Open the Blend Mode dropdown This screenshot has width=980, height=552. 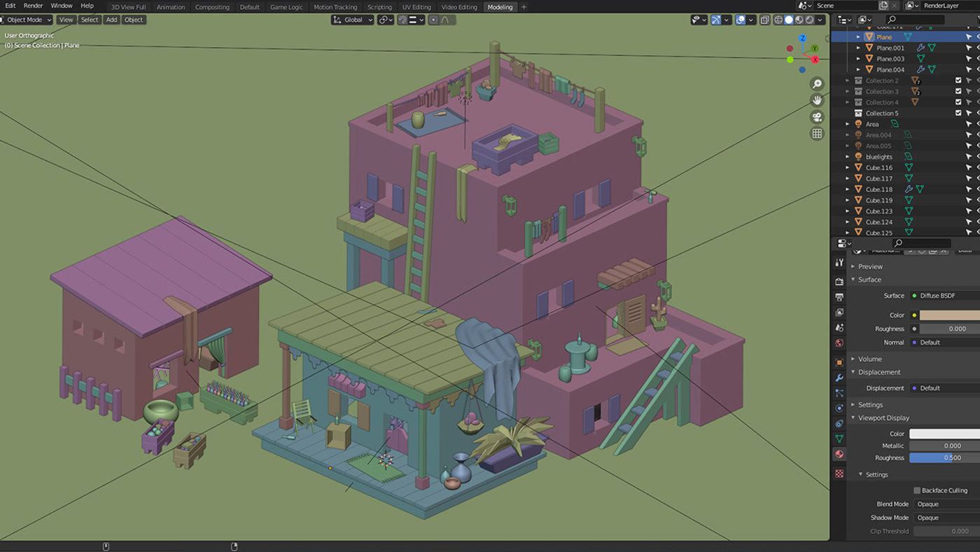point(945,504)
